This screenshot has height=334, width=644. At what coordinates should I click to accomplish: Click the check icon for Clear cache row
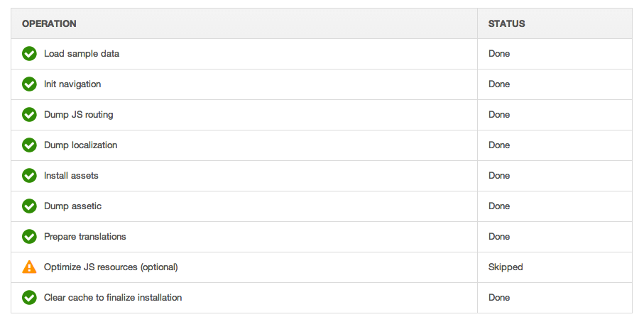(29, 298)
